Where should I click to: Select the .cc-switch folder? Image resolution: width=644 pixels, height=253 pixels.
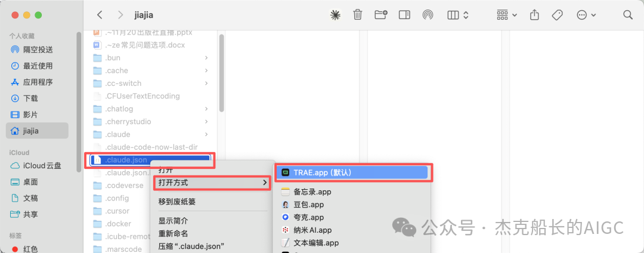coord(151,84)
